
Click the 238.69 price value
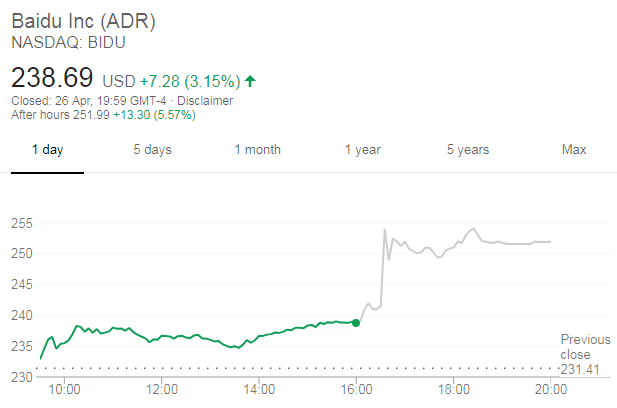[52, 77]
